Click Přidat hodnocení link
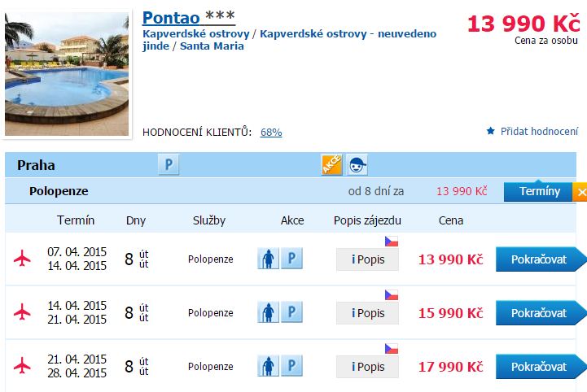This screenshot has width=587, height=392. pyautogui.click(x=539, y=131)
